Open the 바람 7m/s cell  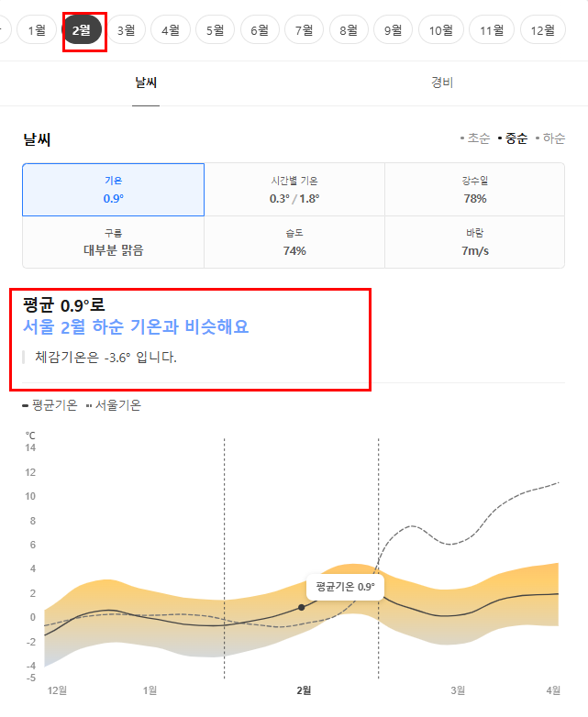(x=474, y=242)
